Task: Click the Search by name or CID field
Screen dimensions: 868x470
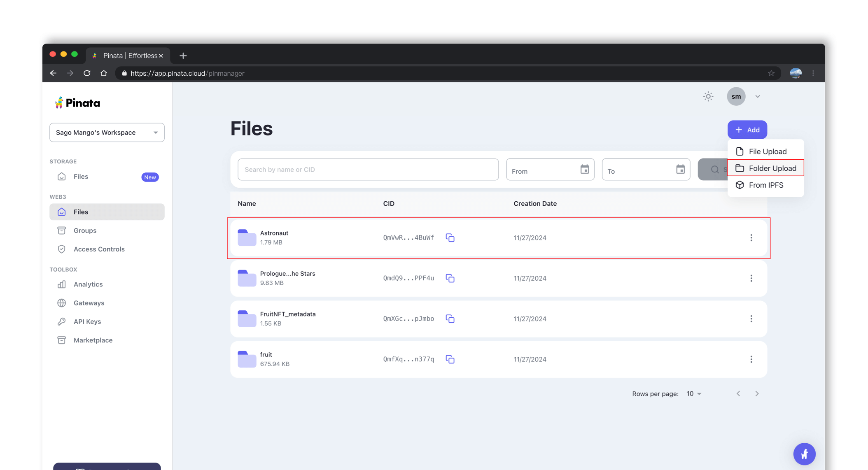Action: [368, 168]
